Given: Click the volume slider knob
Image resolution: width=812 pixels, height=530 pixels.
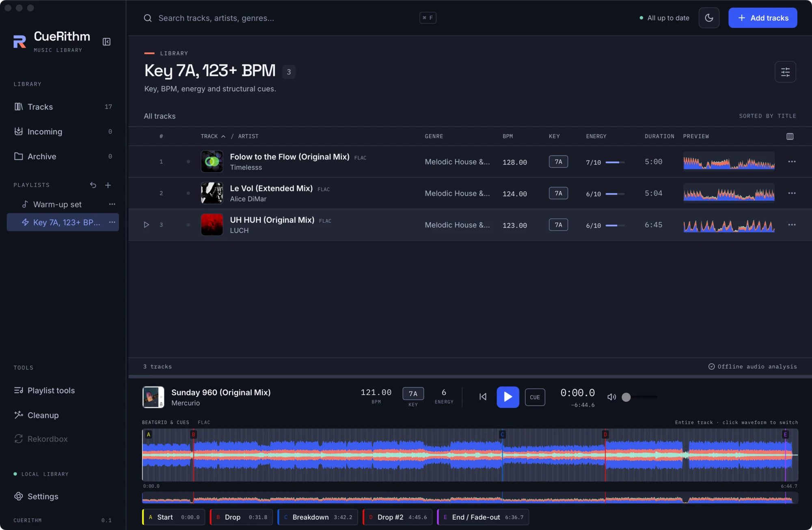Looking at the screenshot, I should tap(626, 397).
